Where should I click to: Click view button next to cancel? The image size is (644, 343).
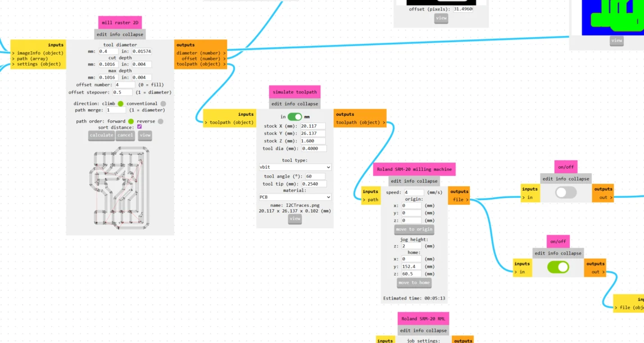click(145, 135)
